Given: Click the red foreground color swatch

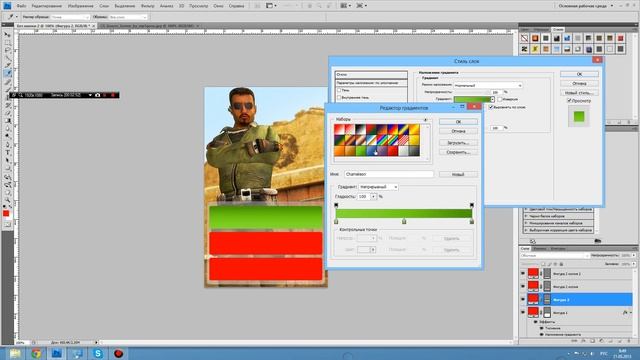Looking at the screenshot, I should tap(6, 213).
